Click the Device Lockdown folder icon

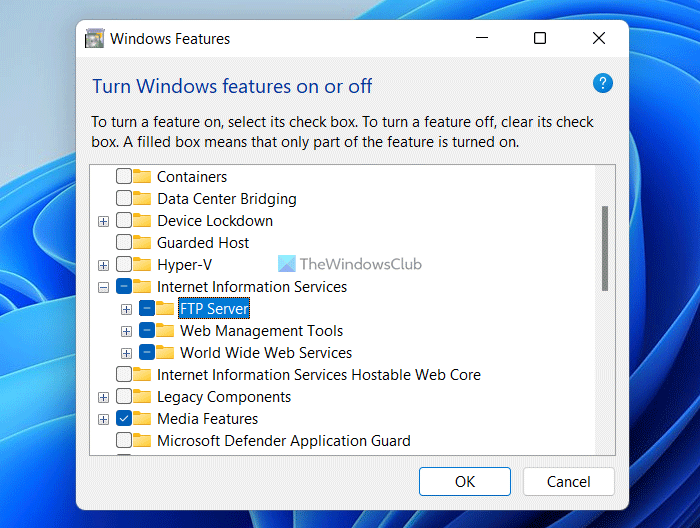click(x=142, y=220)
